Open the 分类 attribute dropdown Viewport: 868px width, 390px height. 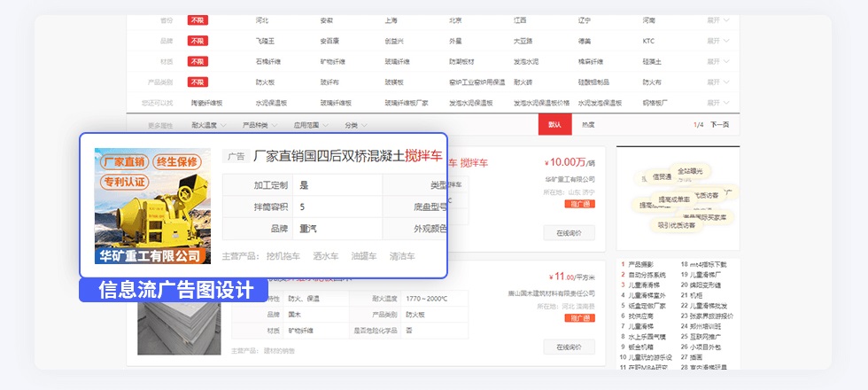tap(355, 125)
